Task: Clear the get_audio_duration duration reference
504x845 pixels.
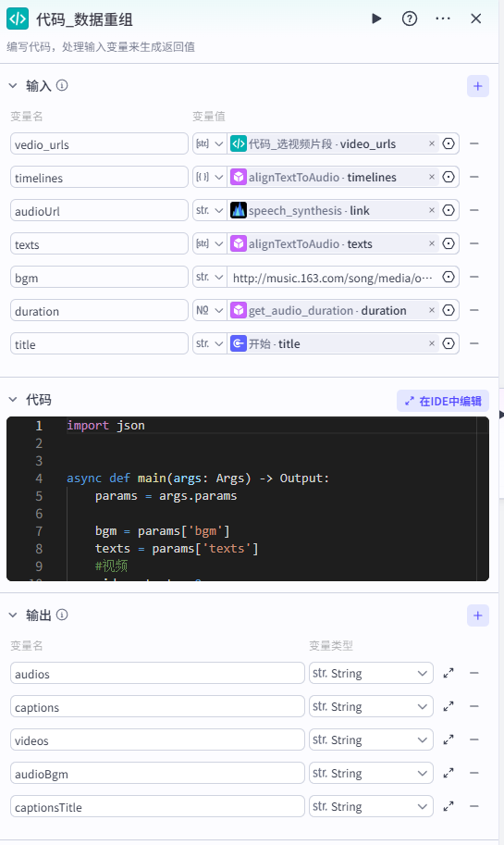Action: pos(431,310)
